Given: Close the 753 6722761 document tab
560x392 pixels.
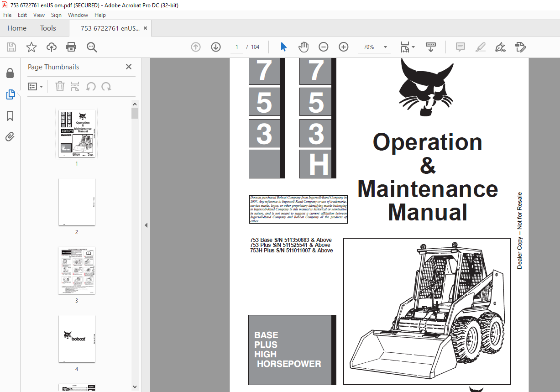Looking at the screenshot, I should pyautogui.click(x=146, y=28).
